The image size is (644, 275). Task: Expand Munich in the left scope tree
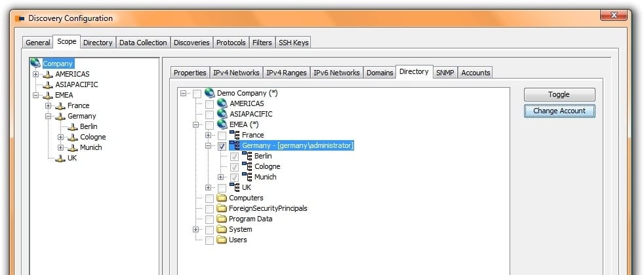pyautogui.click(x=61, y=147)
